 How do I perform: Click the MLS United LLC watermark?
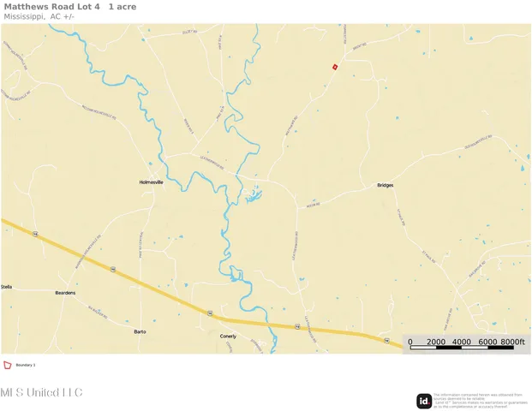click(x=41, y=393)
